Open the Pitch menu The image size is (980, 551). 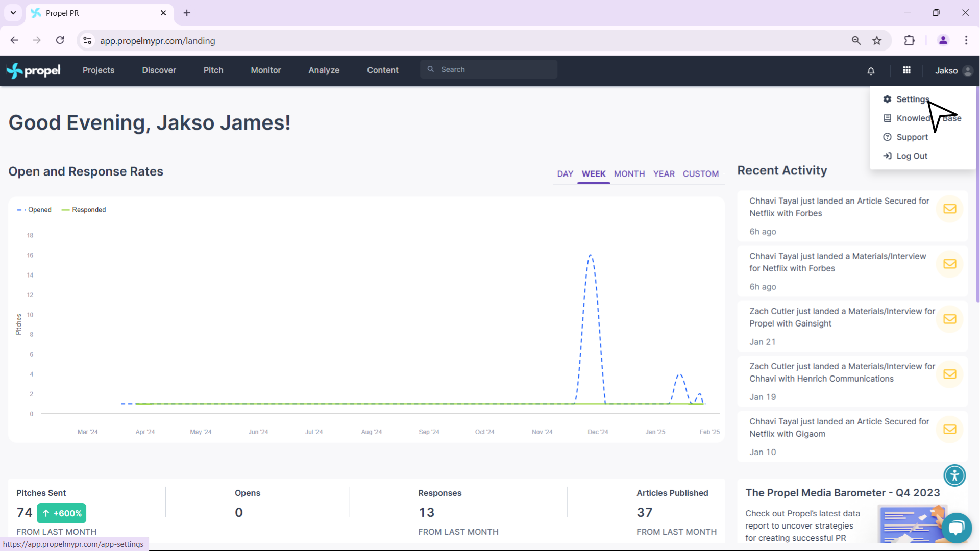tap(213, 70)
